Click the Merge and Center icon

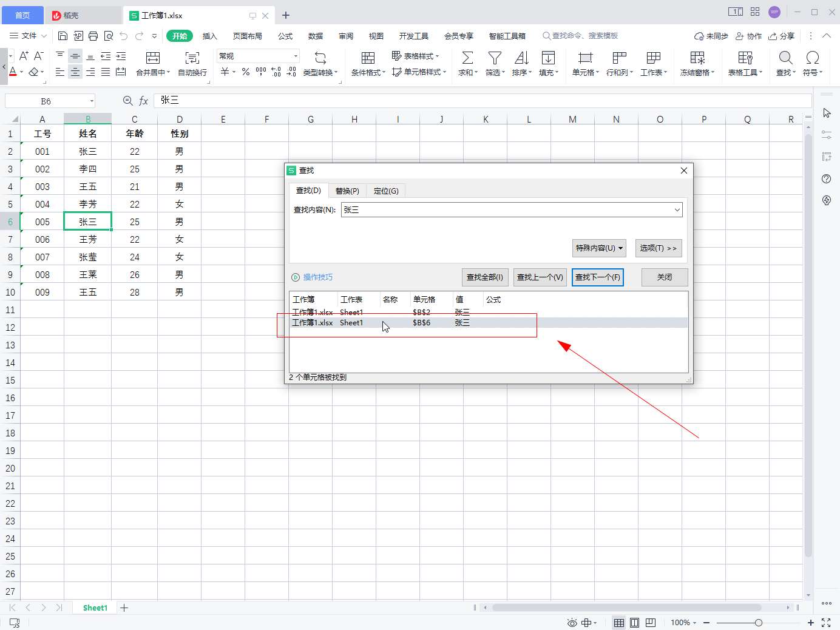153,58
